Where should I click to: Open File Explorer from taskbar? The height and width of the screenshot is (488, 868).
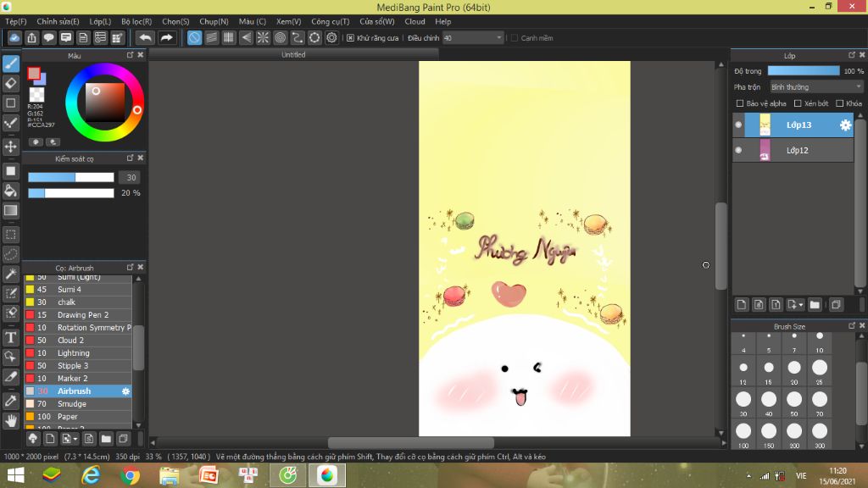169,475
